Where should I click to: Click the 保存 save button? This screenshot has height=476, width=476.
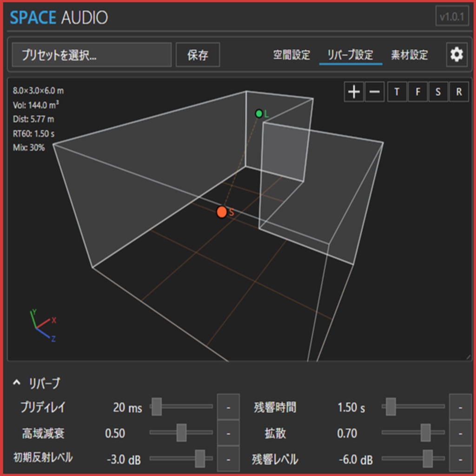point(198,55)
